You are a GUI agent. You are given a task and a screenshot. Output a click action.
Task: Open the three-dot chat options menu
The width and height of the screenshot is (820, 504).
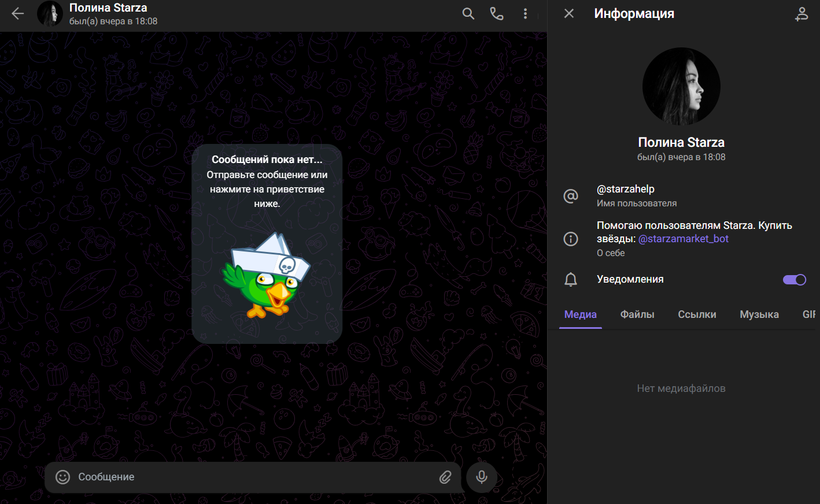(525, 14)
